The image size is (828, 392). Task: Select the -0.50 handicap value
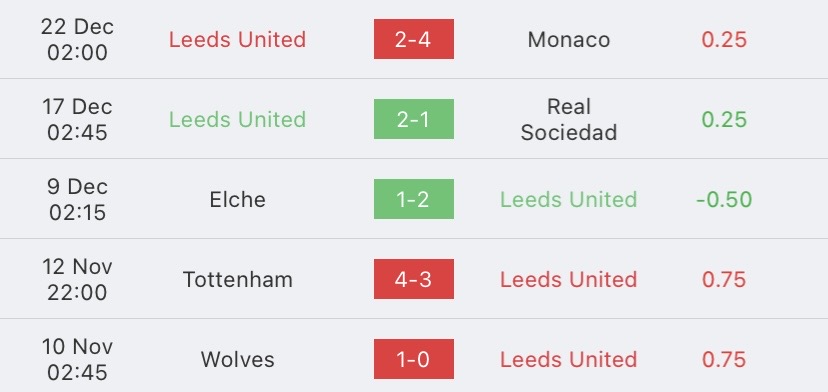[724, 200]
